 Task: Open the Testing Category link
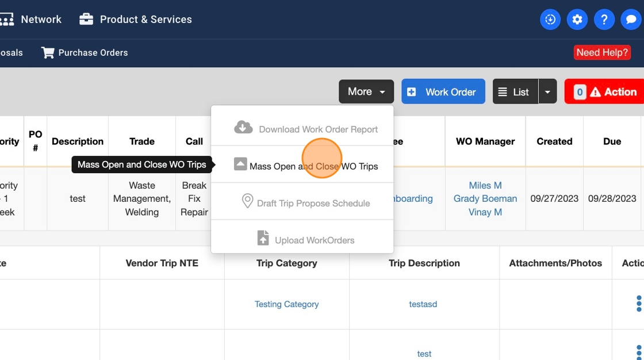286,304
